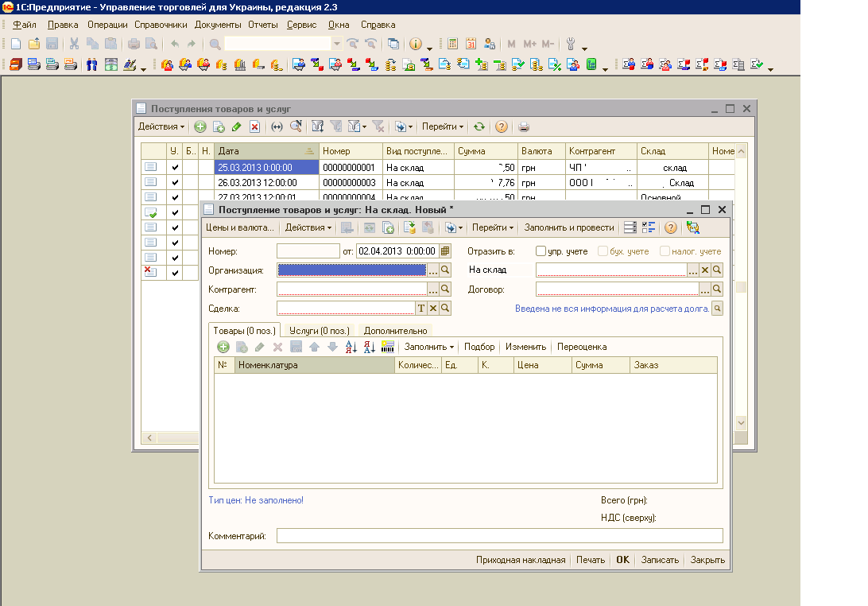Click the Подбор button
Image resolution: width=868 pixels, height=606 pixels.
pyautogui.click(x=479, y=347)
